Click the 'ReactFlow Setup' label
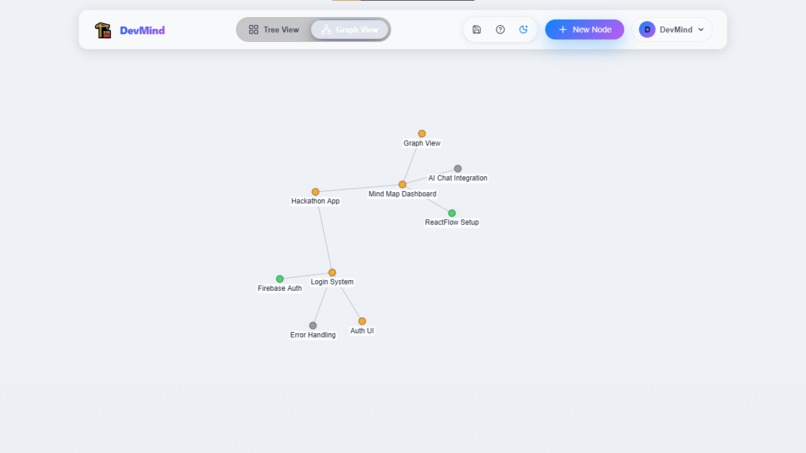806x453 pixels. click(x=452, y=222)
